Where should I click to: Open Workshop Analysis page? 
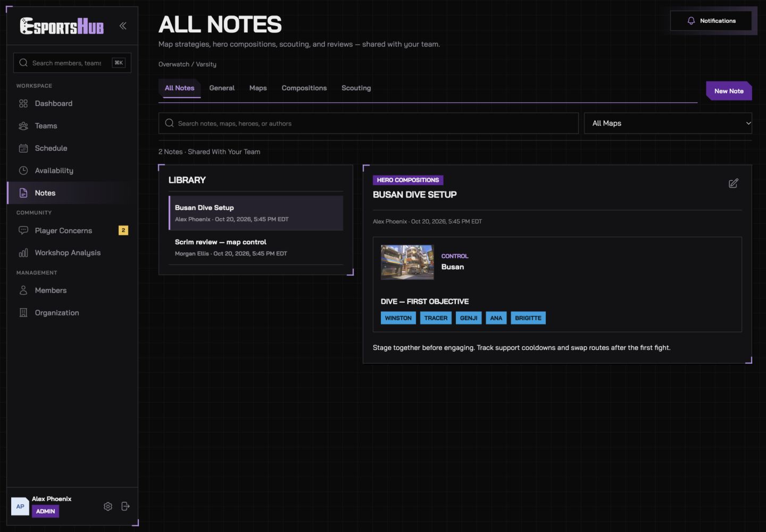72,253
